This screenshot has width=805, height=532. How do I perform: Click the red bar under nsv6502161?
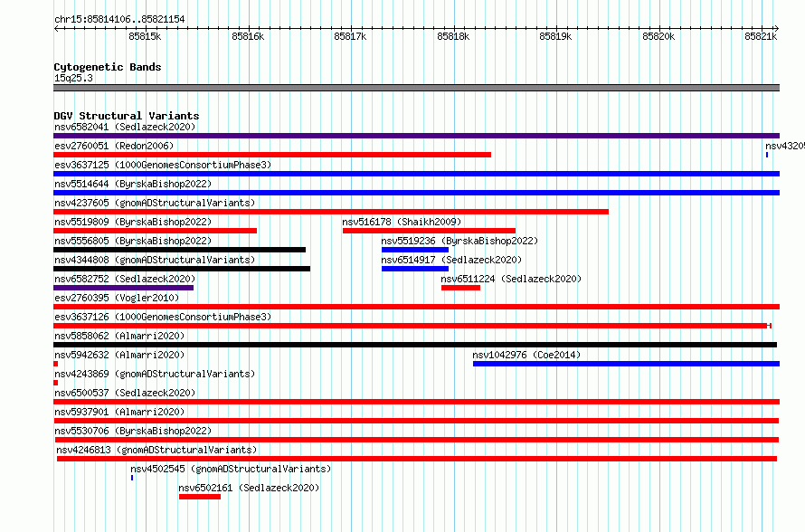pos(200,497)
